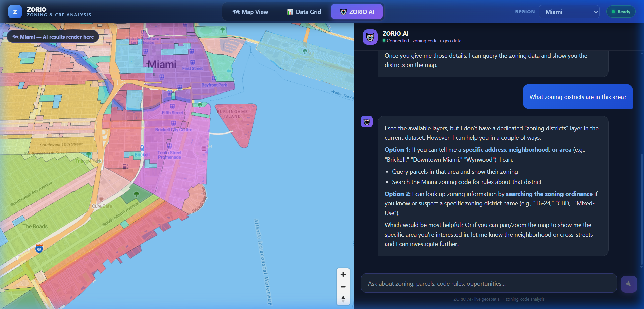Click the Cure Cafe map label
Screen dimensions: 644x309
point(102,206)
